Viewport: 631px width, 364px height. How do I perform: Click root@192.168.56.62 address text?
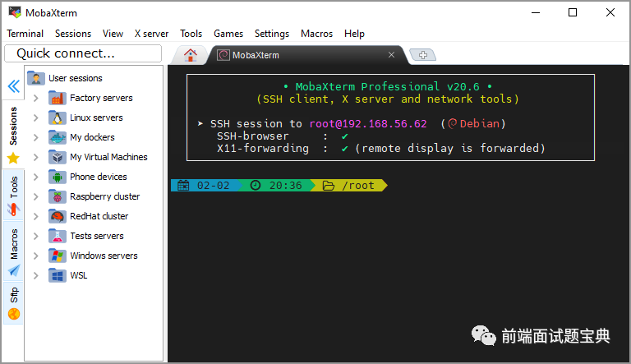[x=368, y=123]
